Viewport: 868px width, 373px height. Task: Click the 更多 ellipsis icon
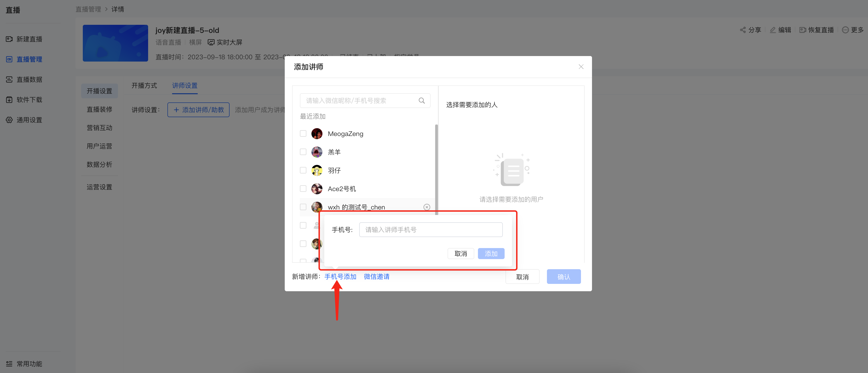[845, 30]
